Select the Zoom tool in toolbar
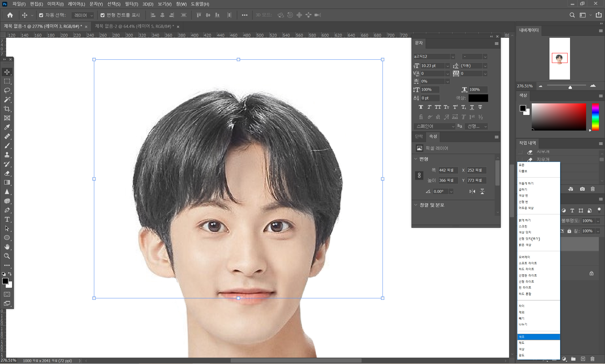This screenshot has width=605, height=364. [x=7, y=256]
